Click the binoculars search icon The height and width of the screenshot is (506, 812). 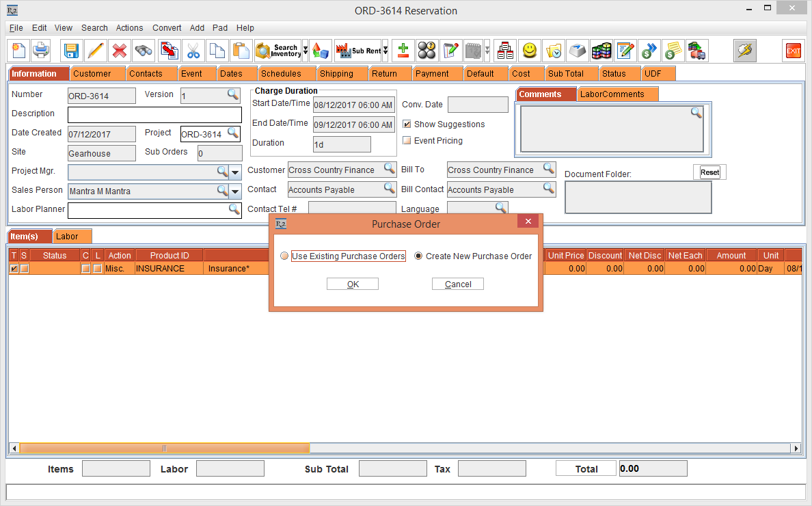(144, 51)
